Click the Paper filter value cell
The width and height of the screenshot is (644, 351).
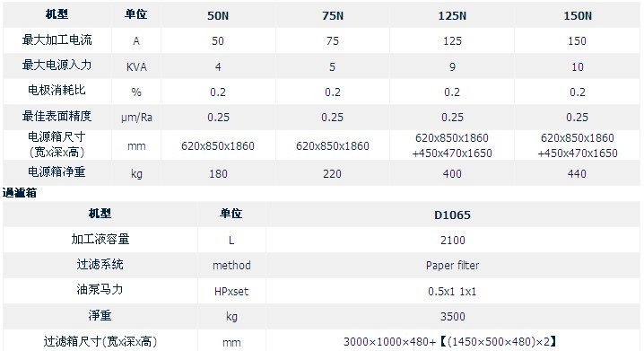(x=452, y=266)
